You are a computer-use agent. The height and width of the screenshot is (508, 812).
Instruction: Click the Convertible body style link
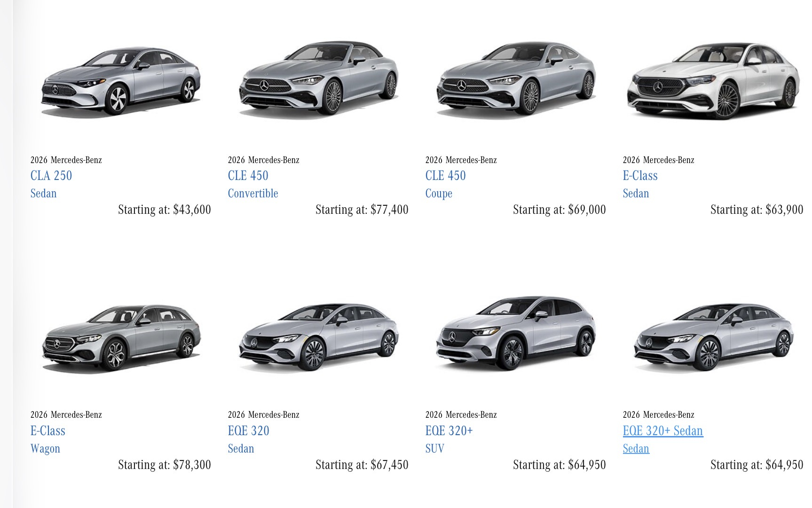coord(253,194)
